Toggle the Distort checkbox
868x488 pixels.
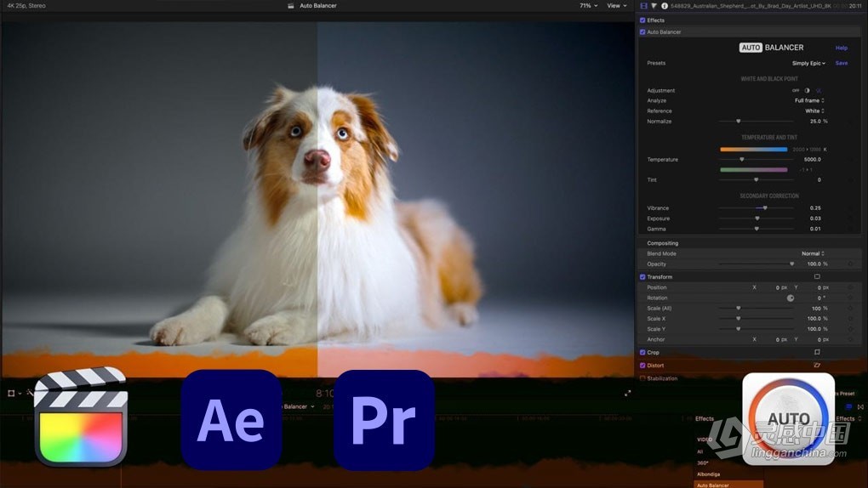point(642,366)
